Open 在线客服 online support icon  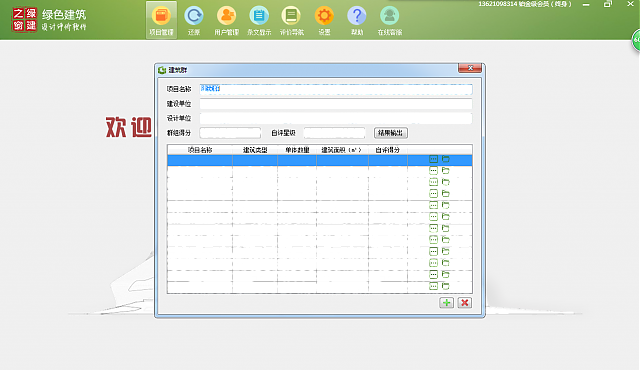389,20
